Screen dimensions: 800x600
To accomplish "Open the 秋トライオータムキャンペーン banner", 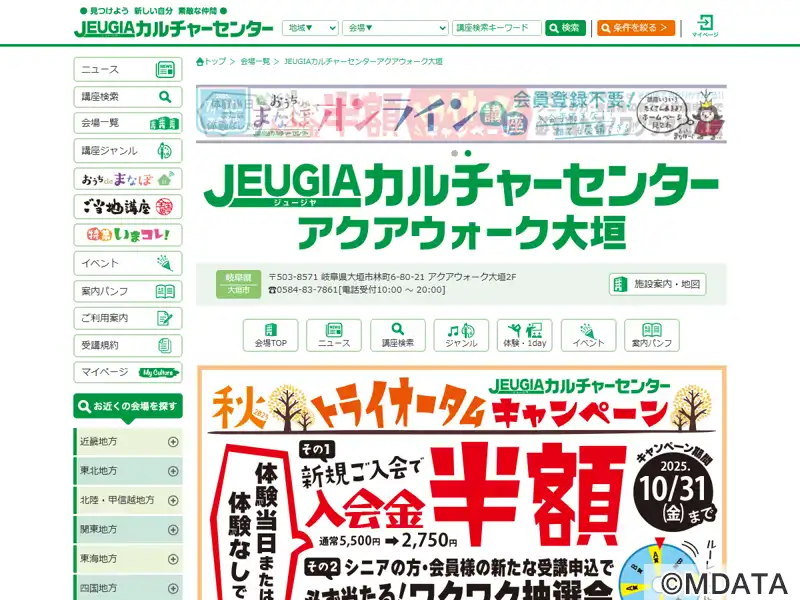I will tap(462, 483).
